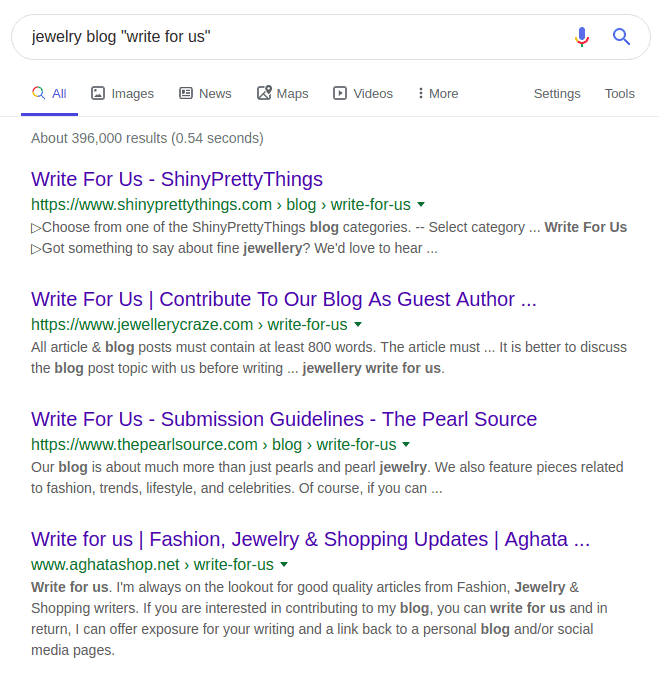Open the More three-dot menu
The image size is (659, 677).
tap(438, 93)
